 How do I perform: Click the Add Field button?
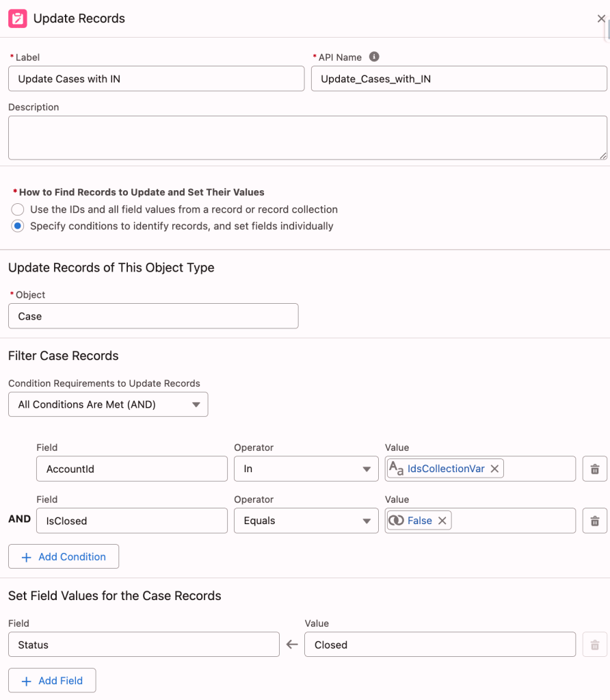tap(52, 681)
